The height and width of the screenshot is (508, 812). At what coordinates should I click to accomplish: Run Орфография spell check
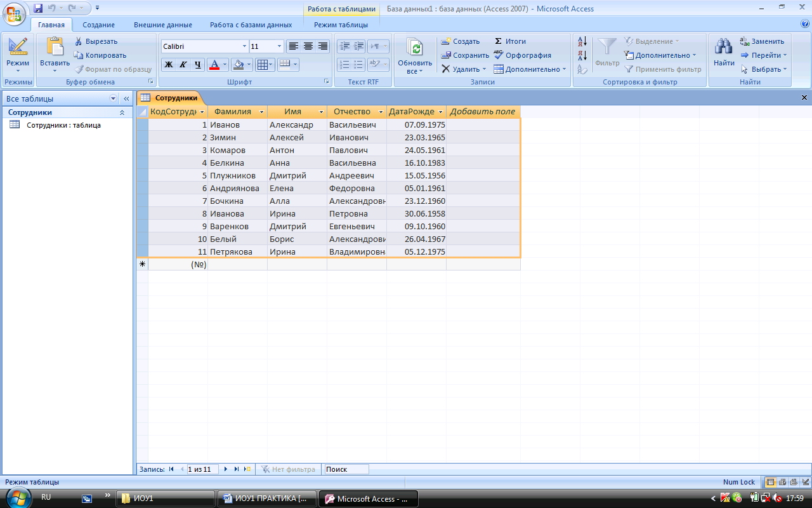click(522, 55)
